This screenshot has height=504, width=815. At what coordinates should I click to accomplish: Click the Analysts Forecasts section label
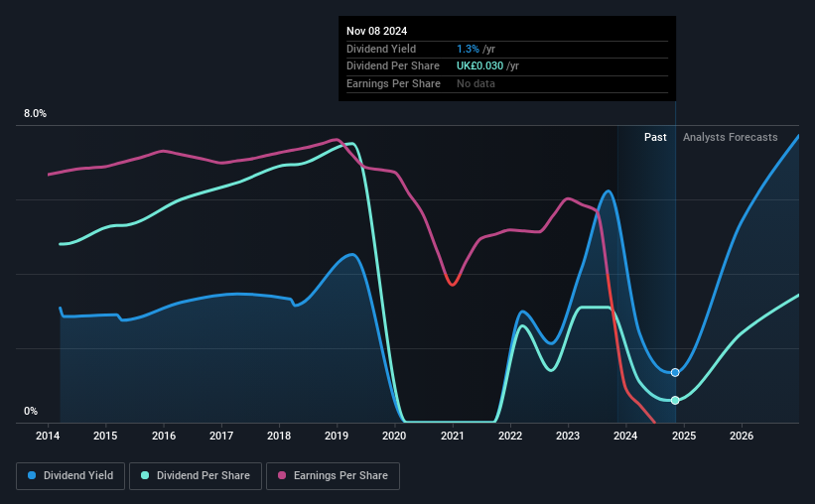click(x=731, y=137)
